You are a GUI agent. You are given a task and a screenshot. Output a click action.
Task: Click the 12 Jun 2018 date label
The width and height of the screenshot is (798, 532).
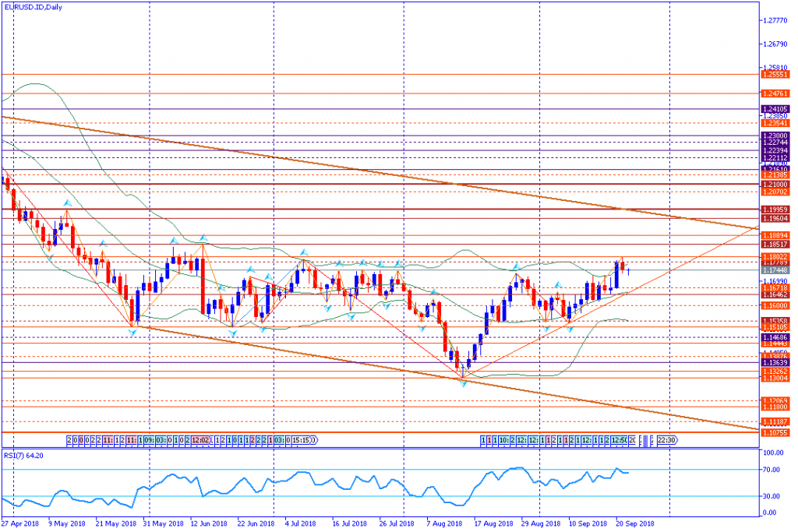point(209,523)
